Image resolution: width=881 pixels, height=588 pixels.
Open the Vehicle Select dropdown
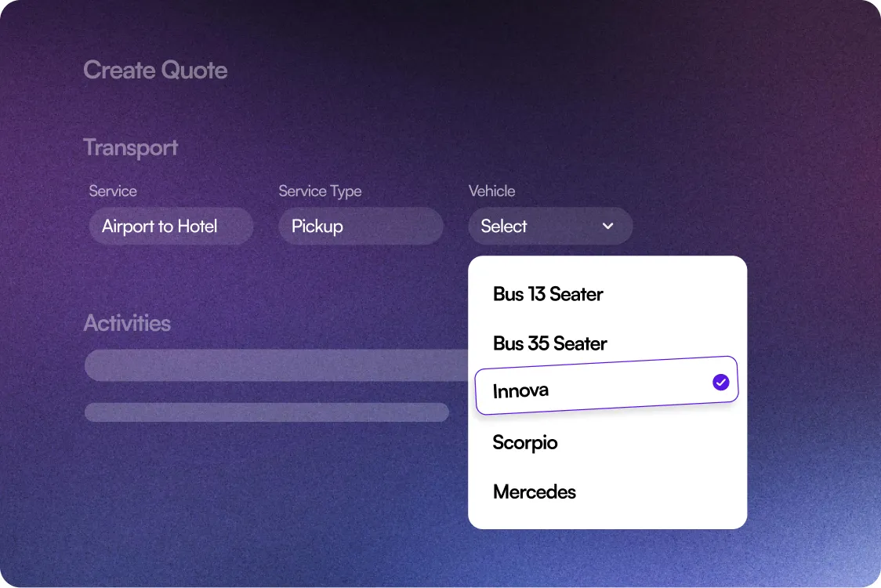tap(550, 226)
